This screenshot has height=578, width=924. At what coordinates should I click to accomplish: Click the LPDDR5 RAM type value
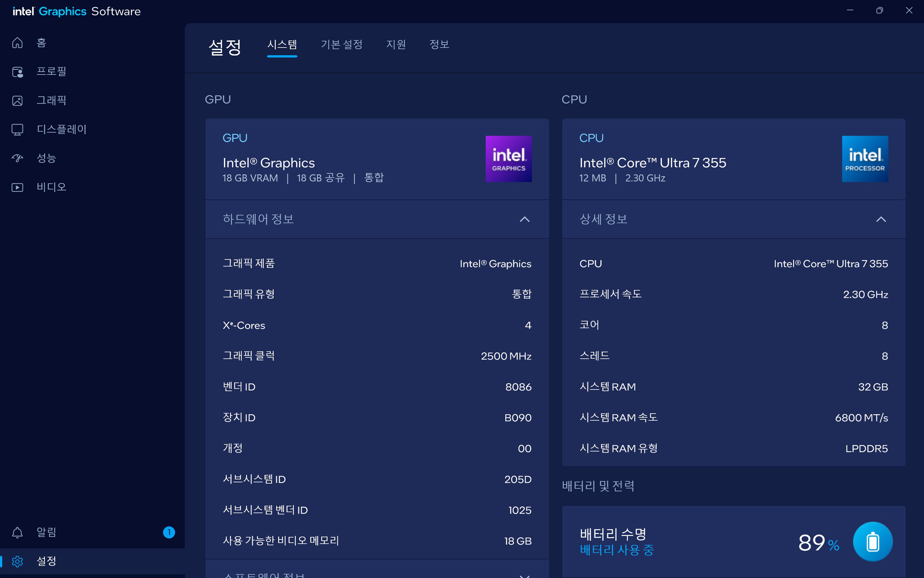click(866, 449)
